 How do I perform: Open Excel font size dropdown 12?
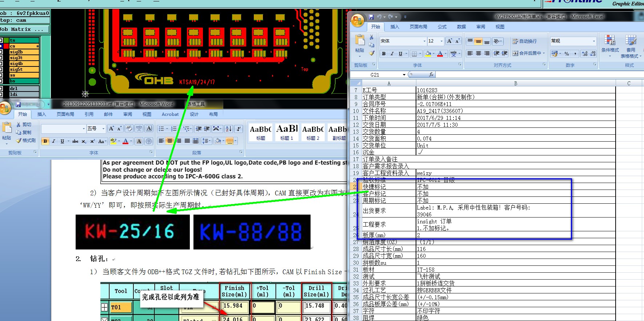click(x=442, y=41)
